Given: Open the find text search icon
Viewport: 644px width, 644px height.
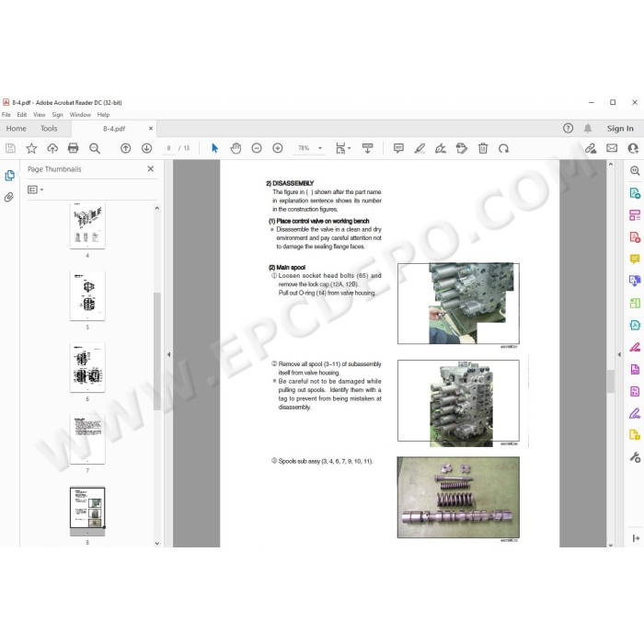Looking at the screenshot, I should click(95, 148).
